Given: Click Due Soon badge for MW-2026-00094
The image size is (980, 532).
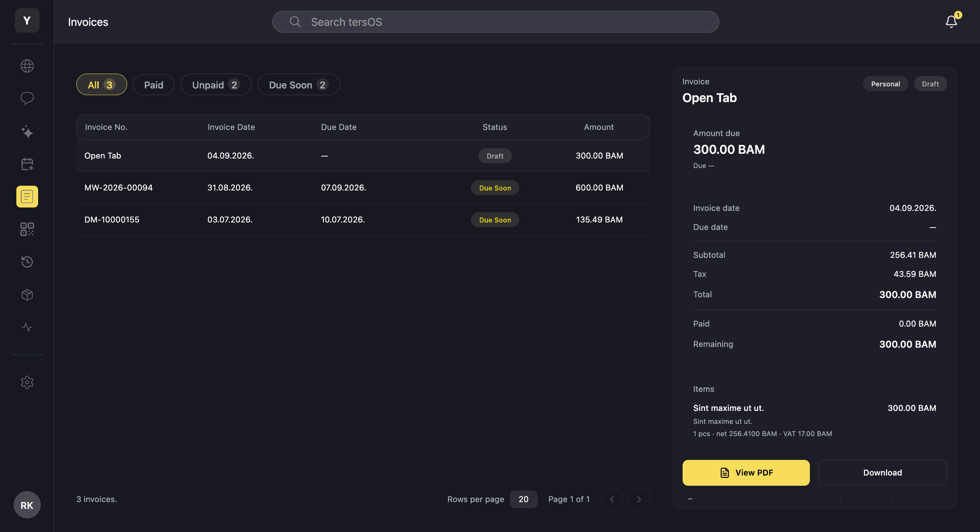Looking at the screenshot, I should click(495, 188).
